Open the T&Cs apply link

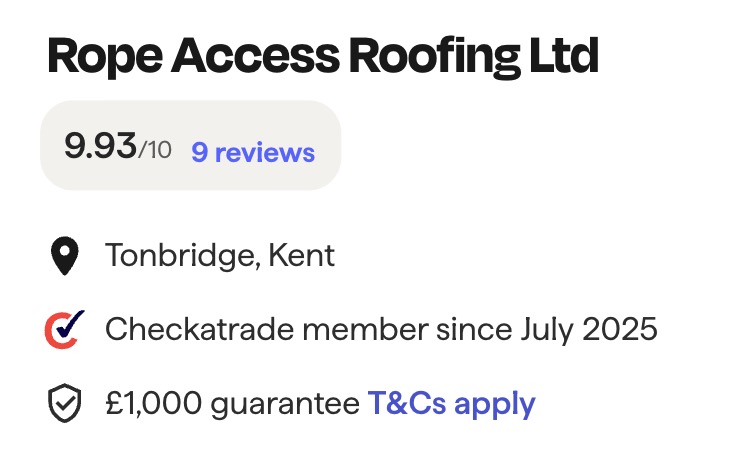tap(452, 404)
